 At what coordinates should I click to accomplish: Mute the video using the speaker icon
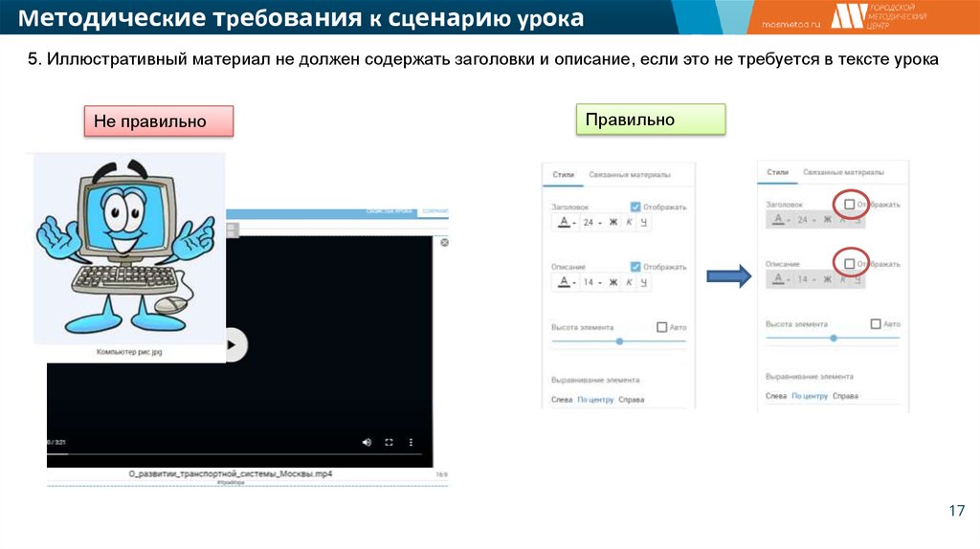click(367, 442)
